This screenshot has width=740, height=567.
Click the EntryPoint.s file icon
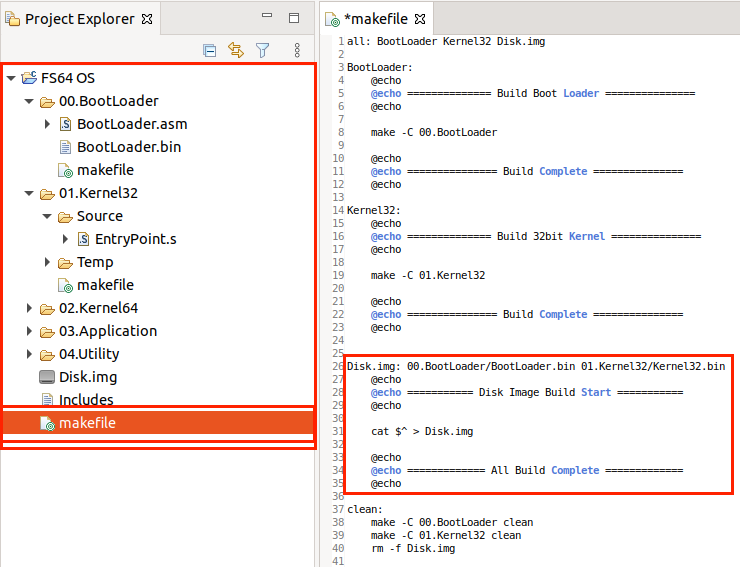83,239
